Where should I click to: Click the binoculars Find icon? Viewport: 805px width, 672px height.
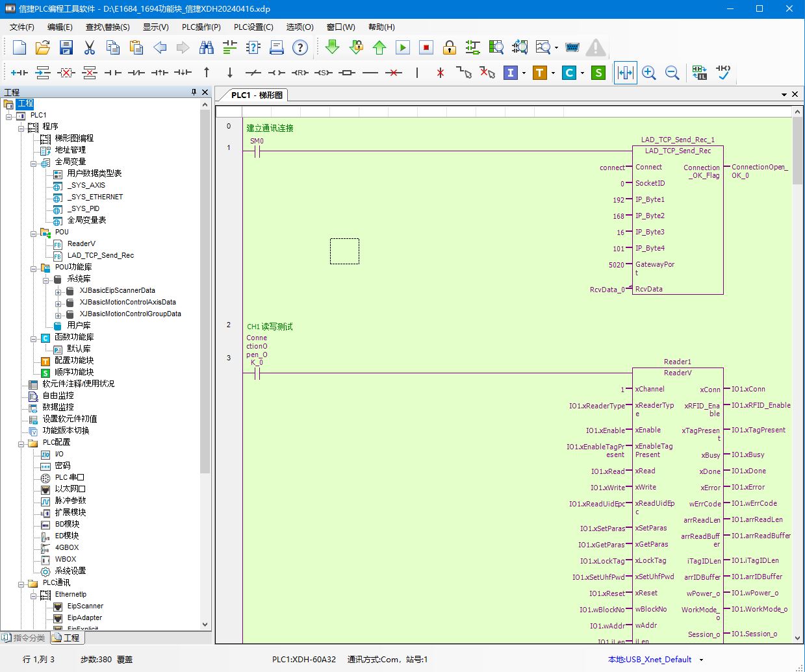[207, 47]
